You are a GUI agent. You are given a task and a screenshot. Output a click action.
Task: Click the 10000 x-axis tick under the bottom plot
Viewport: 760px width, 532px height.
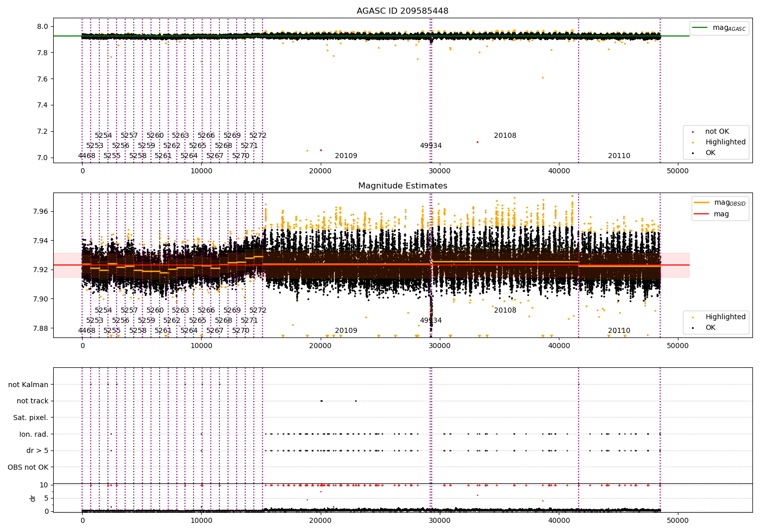coord(201,520)
